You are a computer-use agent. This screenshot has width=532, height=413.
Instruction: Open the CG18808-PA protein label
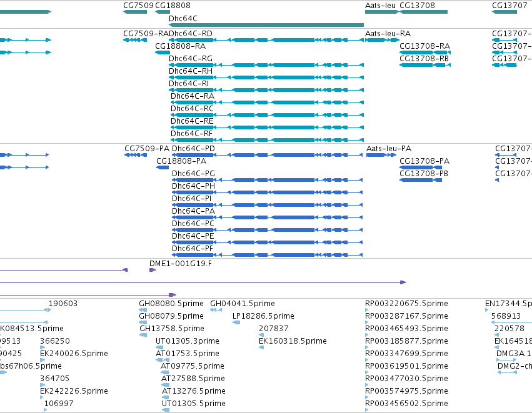click(181, 161)
